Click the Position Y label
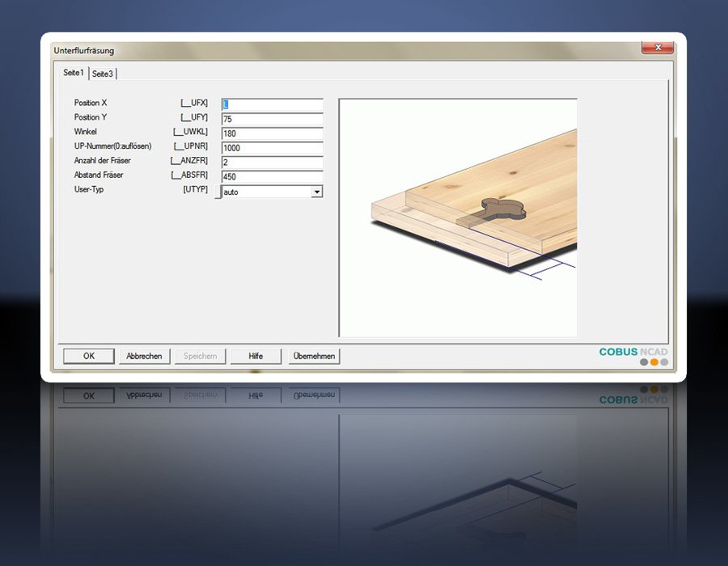This screenshot has height=566, width=728. tap(91, 117)
